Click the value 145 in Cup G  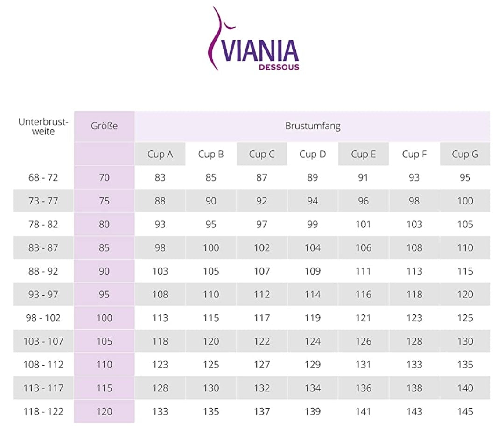click(465, 411)
